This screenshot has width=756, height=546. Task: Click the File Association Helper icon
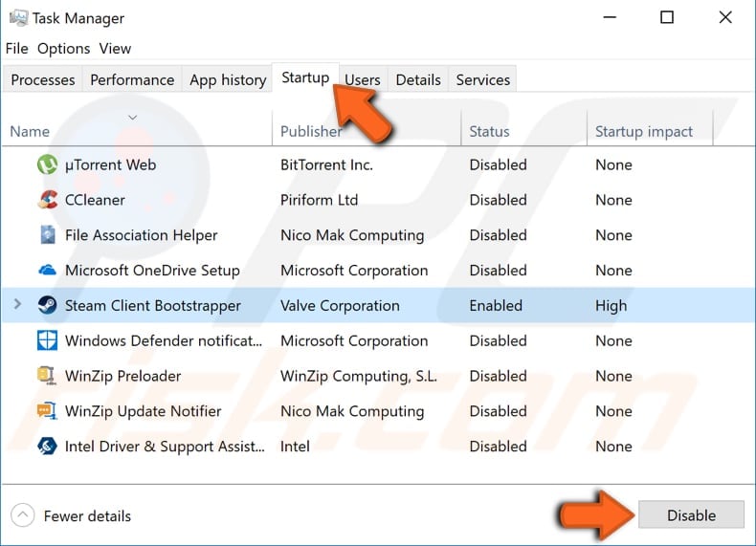(x=47, y=235)
